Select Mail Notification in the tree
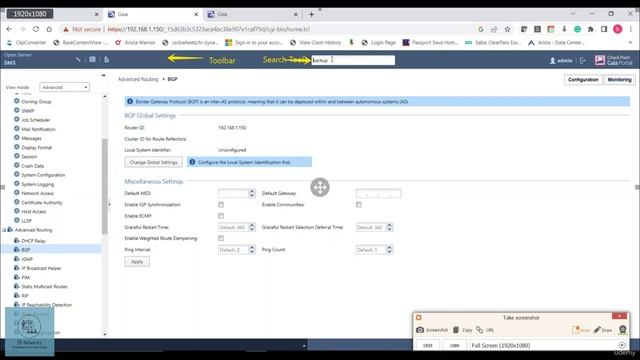640x360 pixels. (x=38, y=129)
